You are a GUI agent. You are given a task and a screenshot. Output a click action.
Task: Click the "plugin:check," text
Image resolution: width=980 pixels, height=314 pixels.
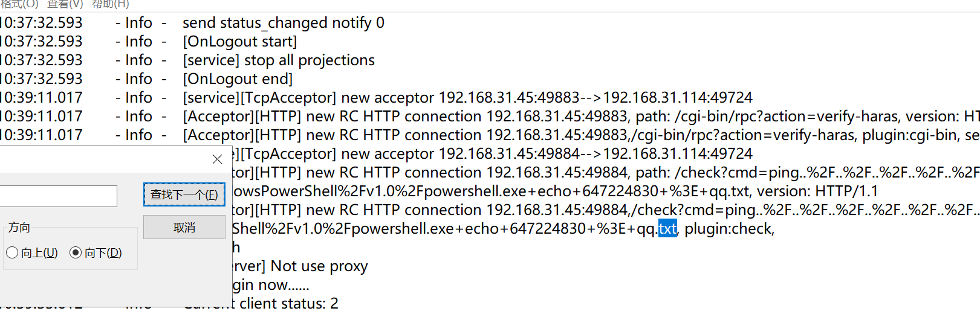(x=729, y=229)
